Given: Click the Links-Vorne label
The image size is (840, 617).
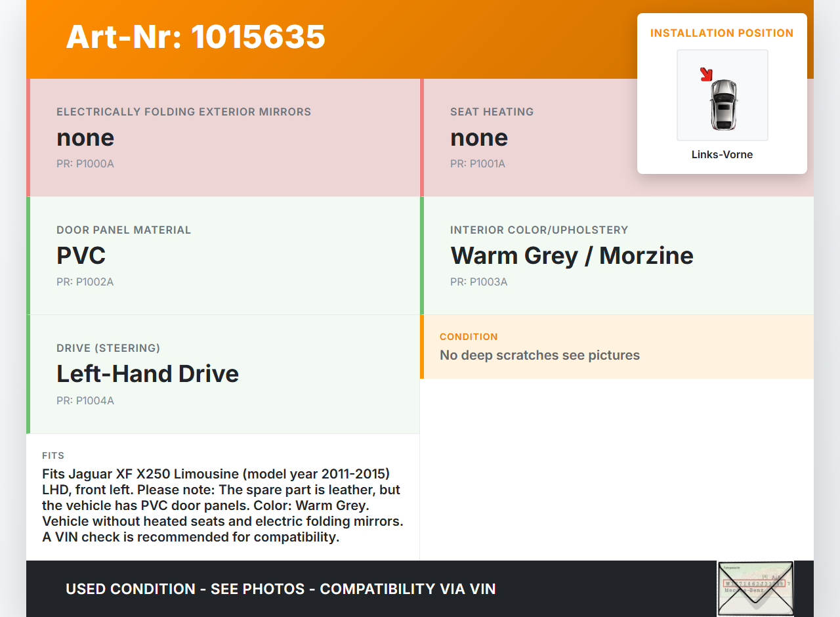Looking at the screenshot, I should pos(722,155).
